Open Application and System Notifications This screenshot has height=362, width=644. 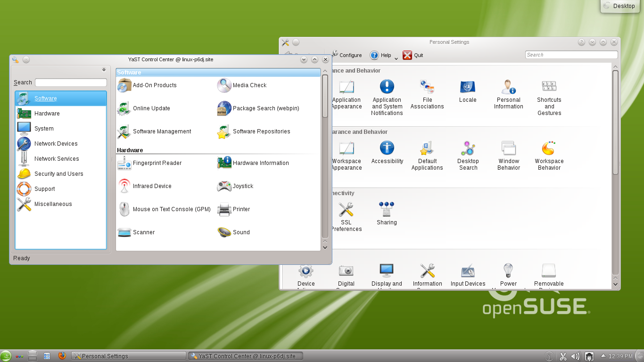pos(387,98)
